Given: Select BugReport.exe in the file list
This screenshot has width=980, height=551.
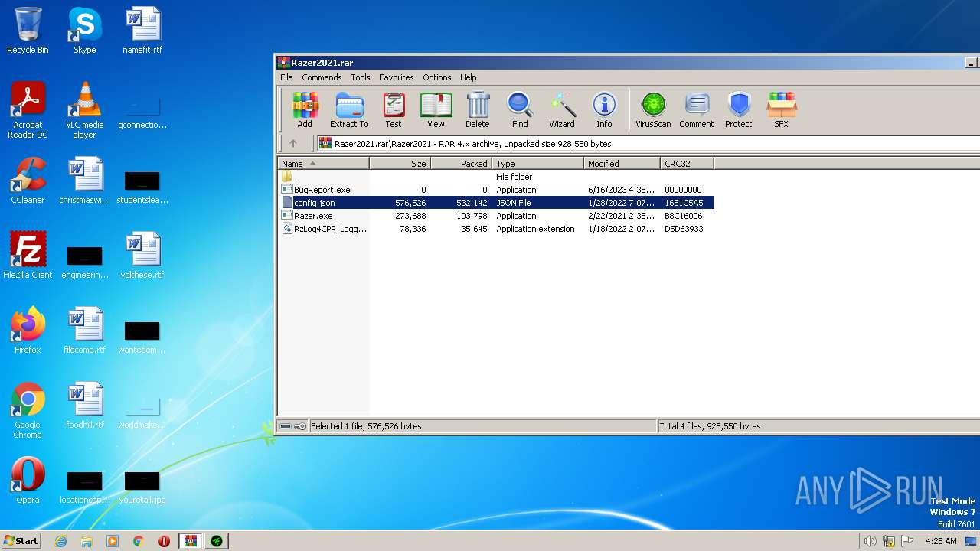Looking at the screenshot, I should (x=495, y=190).
